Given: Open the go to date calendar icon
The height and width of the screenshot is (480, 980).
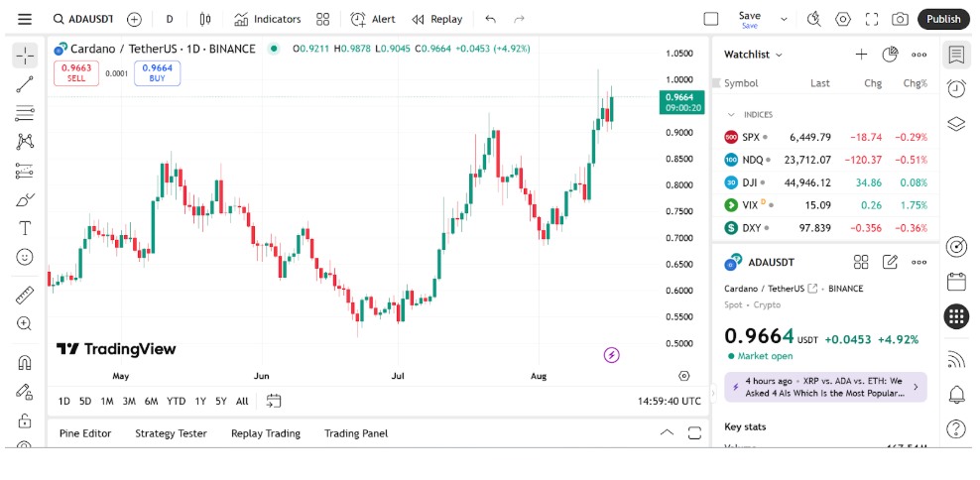Looking at the screenshot, I should (274, 401).
